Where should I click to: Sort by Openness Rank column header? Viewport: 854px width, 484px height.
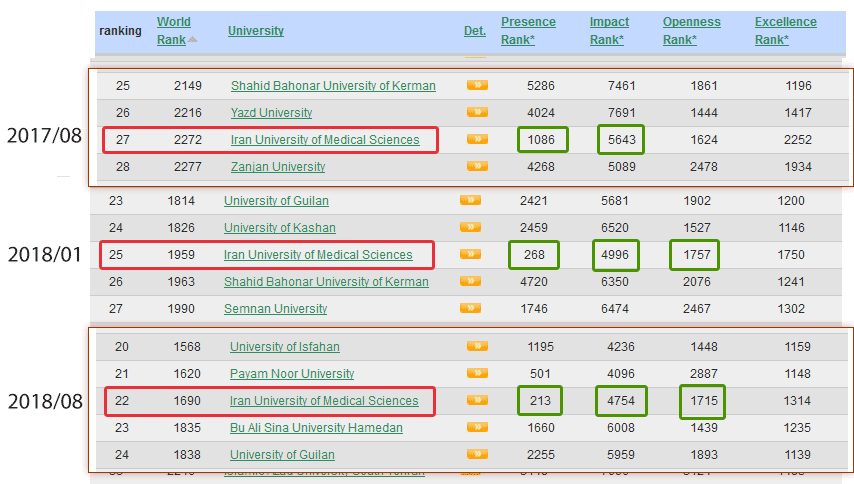691,30
